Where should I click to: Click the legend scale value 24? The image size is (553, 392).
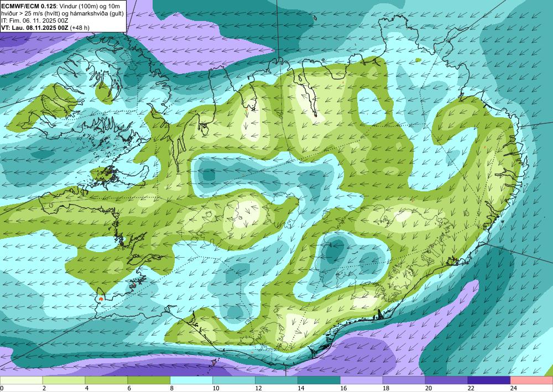point(514,388)
